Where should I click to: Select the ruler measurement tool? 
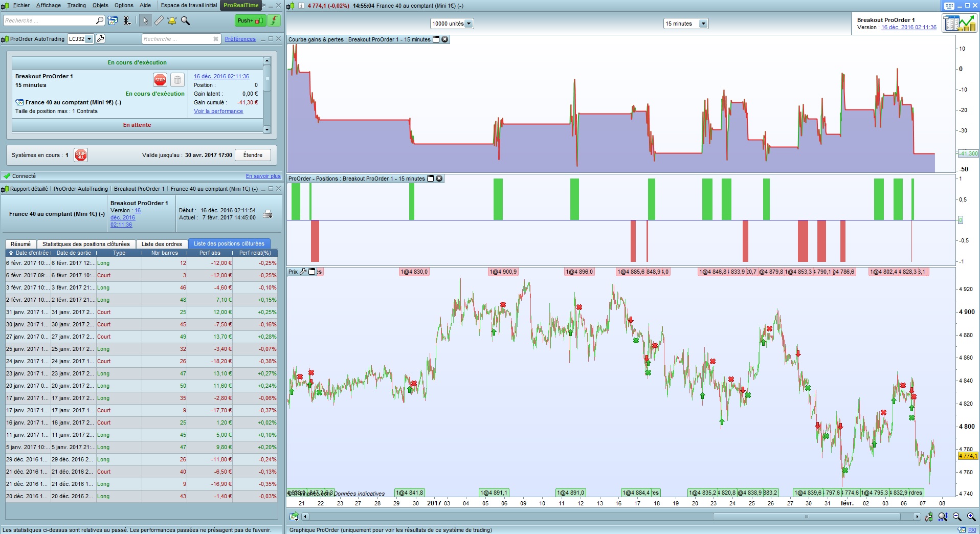point(159,21)
